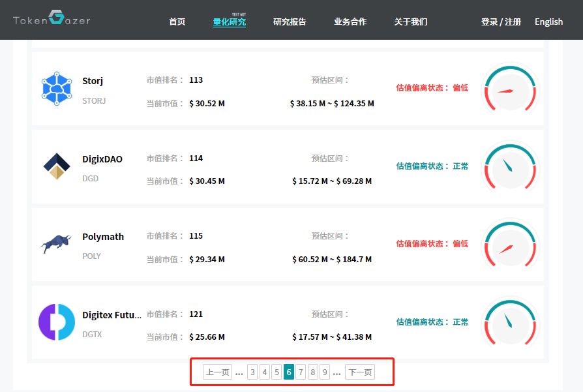
Task: Click the POLY ticker symbol
Action: [x=91, y=256]
